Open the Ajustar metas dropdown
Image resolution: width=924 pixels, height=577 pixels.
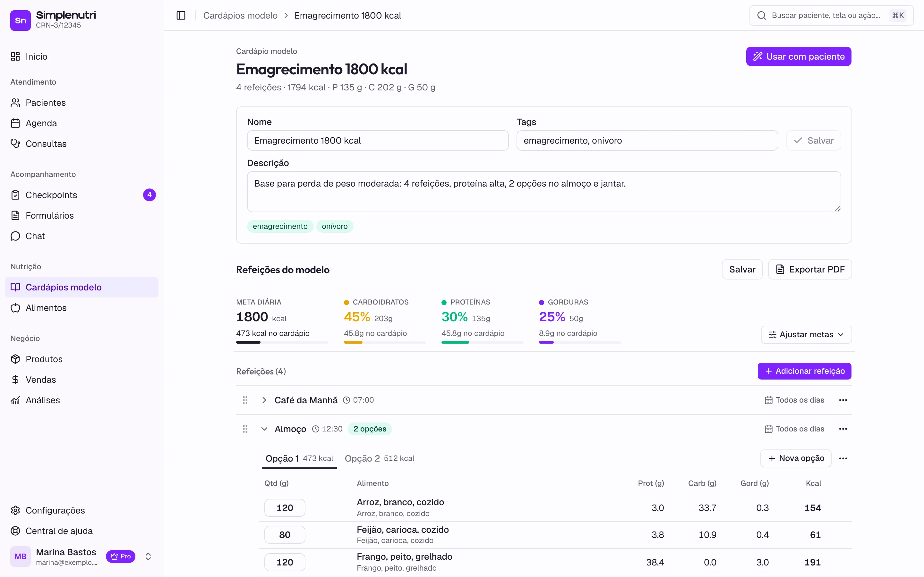click(806, 335)
